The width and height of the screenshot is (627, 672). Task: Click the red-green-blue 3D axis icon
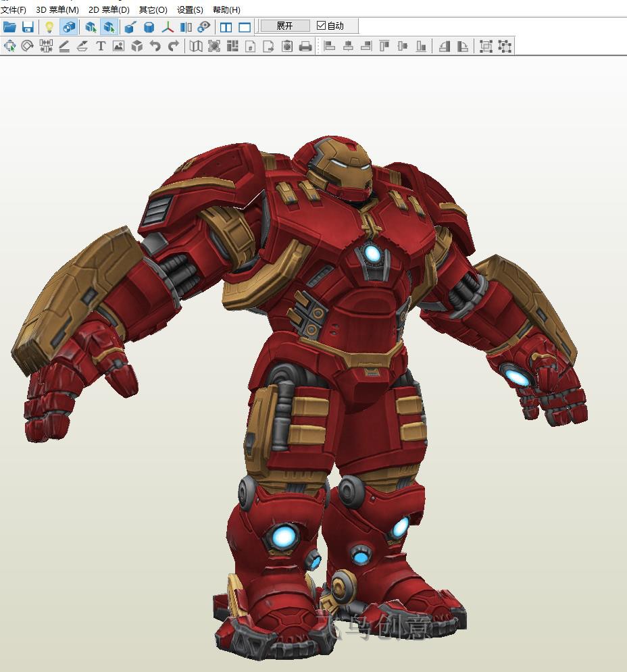click(x=168, y=27)
